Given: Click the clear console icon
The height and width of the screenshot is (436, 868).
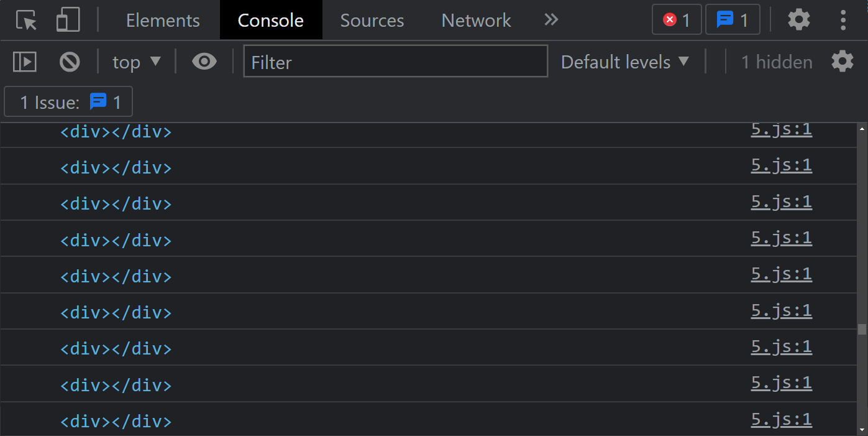Looking at the screenshot, I should (x=70, y=62).
